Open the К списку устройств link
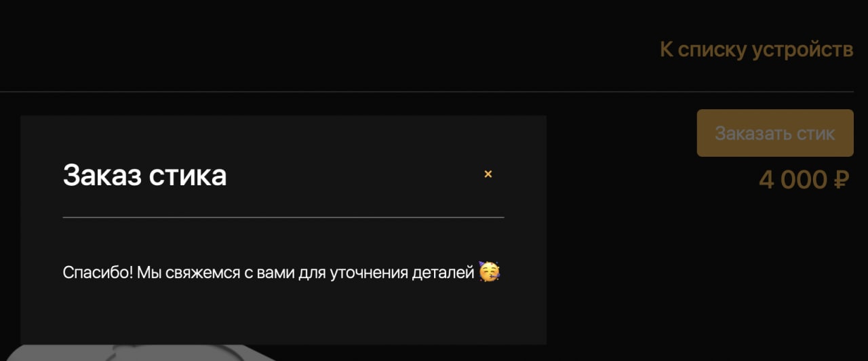The height and width of the screenshot is (361, 868). pos(756,50)
